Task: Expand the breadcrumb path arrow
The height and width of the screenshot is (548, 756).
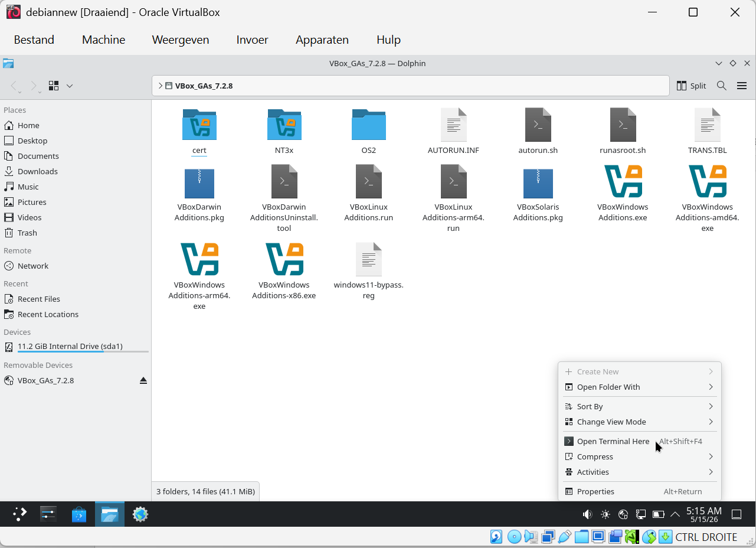Action: click(160, 86)
